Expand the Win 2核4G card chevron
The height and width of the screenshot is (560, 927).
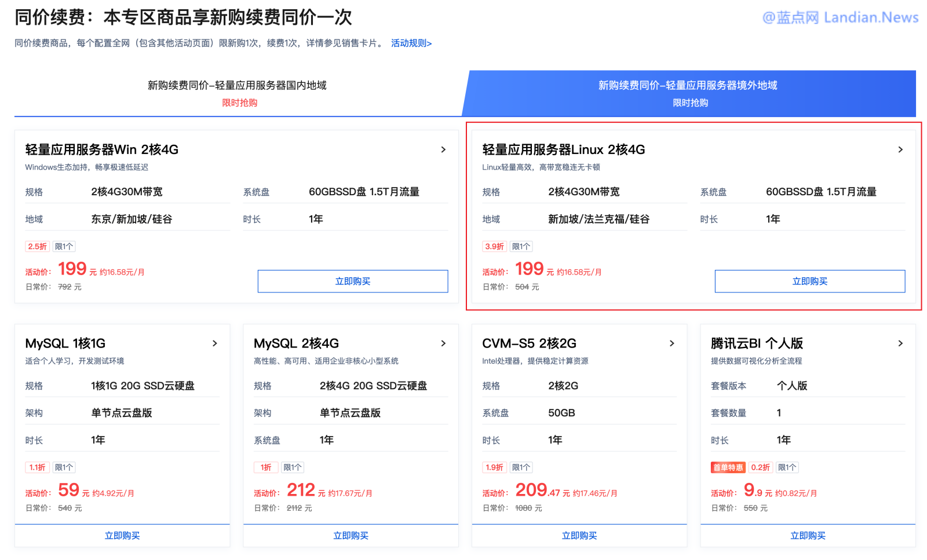click(x=443, y=149)
